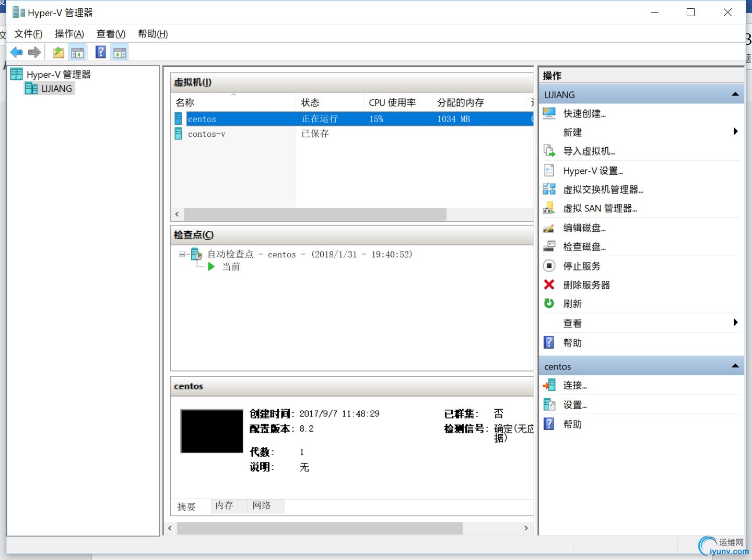Click the Help icon in LIJIANG actions
The height and width of the screenshot is (560, 752).
point(549,342)
